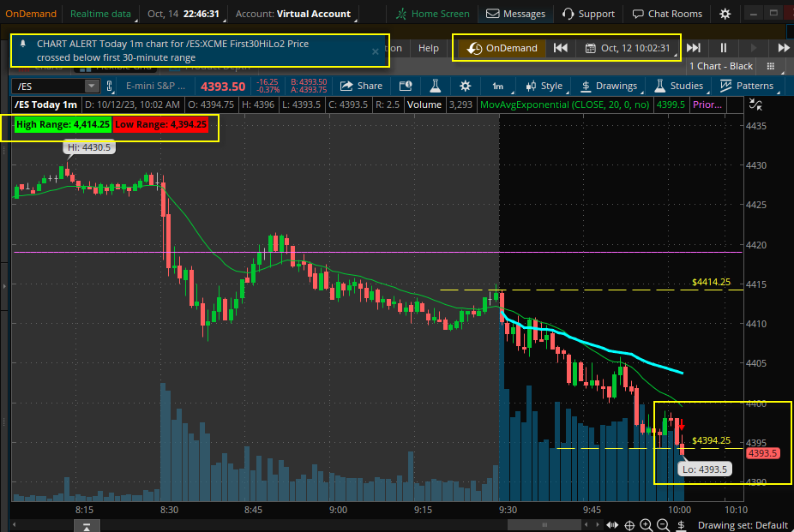Open the Studies menu
This screenshot has width=794, height=532.
click(x=679, y=86)
